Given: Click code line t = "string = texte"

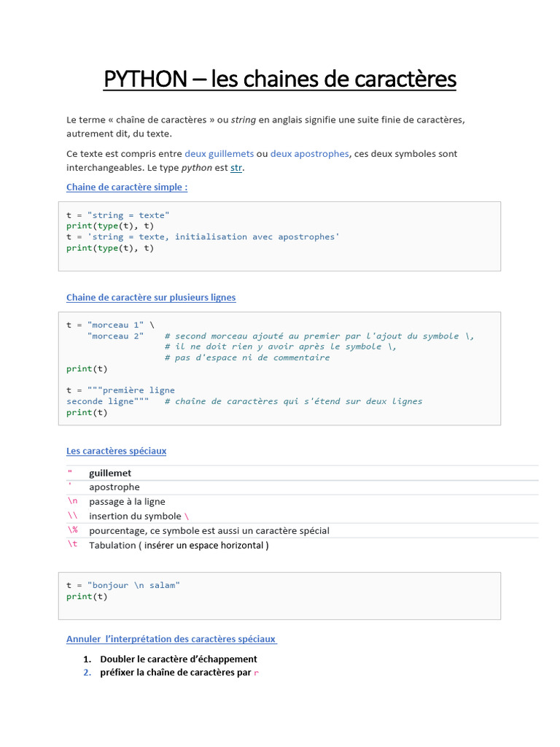Looking at the screenshot, I should click(117, 215).
